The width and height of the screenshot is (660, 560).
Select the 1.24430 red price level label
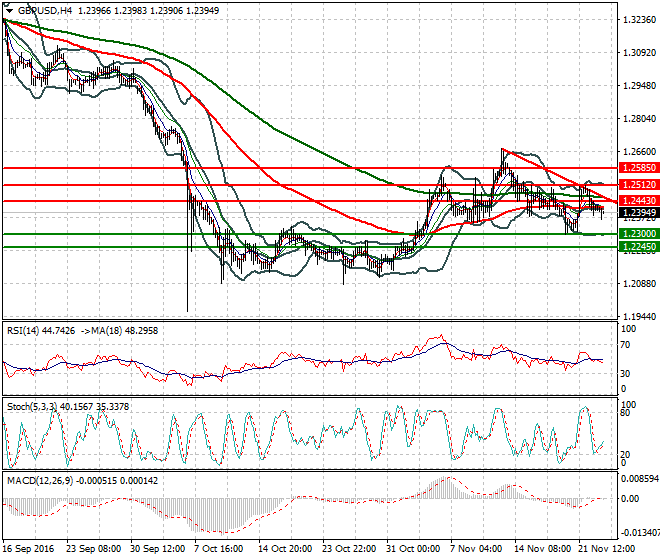[639, 201]
